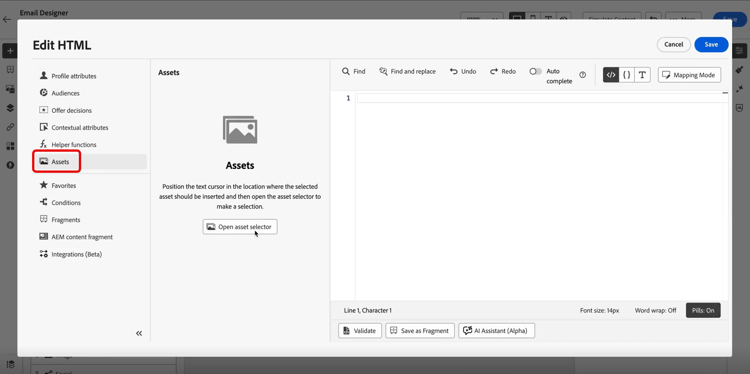Click line number 1 in gutter
750x374 pixels.
pos(348,98)
